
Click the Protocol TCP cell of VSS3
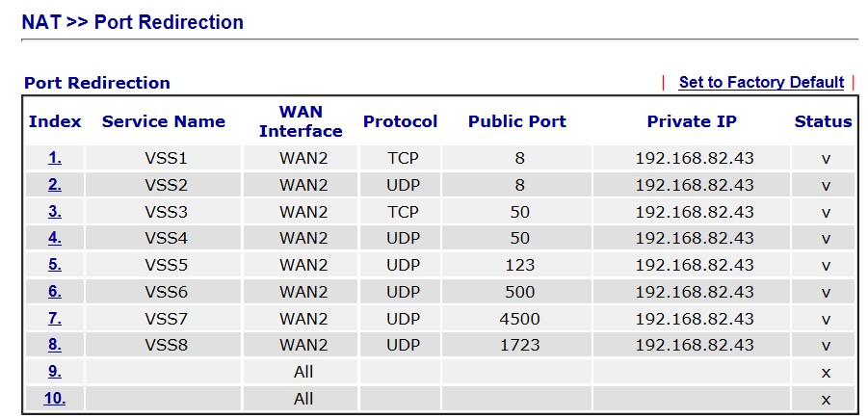click(403, 212)
